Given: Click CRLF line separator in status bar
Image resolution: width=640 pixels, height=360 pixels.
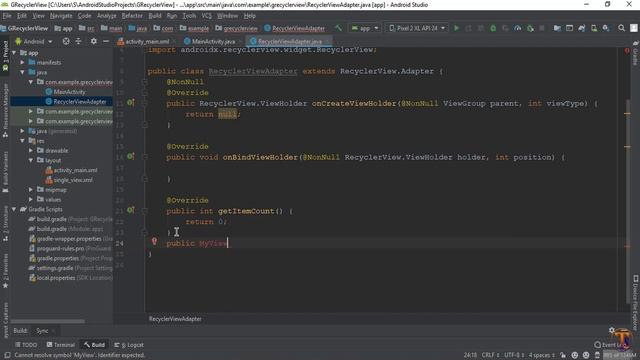Looking at the screenshot, I should click(490, 356).
